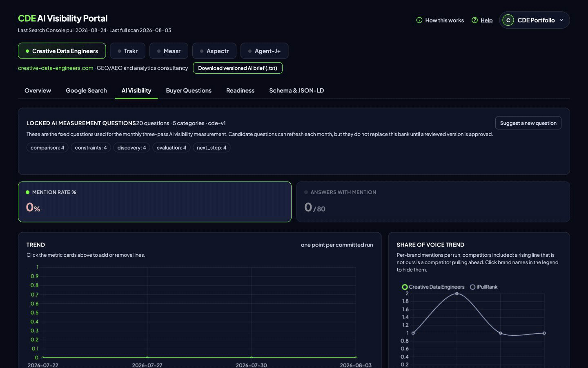Select the Aspectr brand pill
588x368 pixels.
click(214, 51)
